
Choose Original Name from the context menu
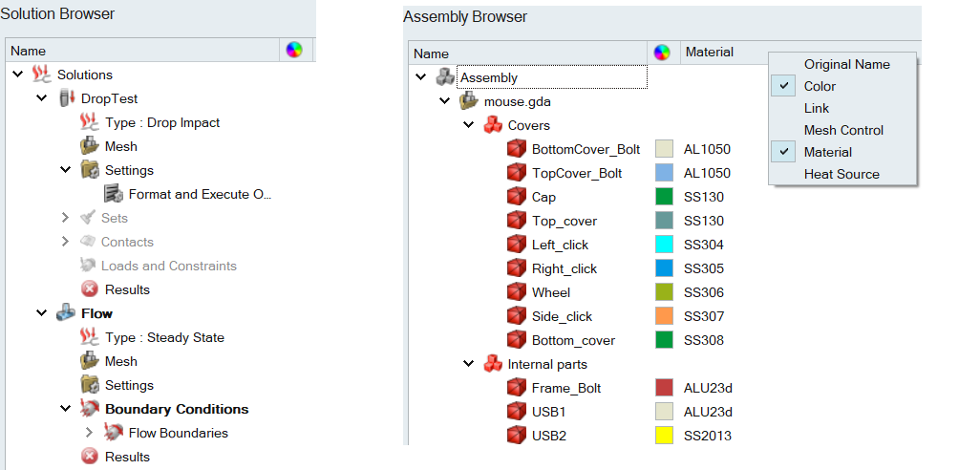(x=846, y=64)
